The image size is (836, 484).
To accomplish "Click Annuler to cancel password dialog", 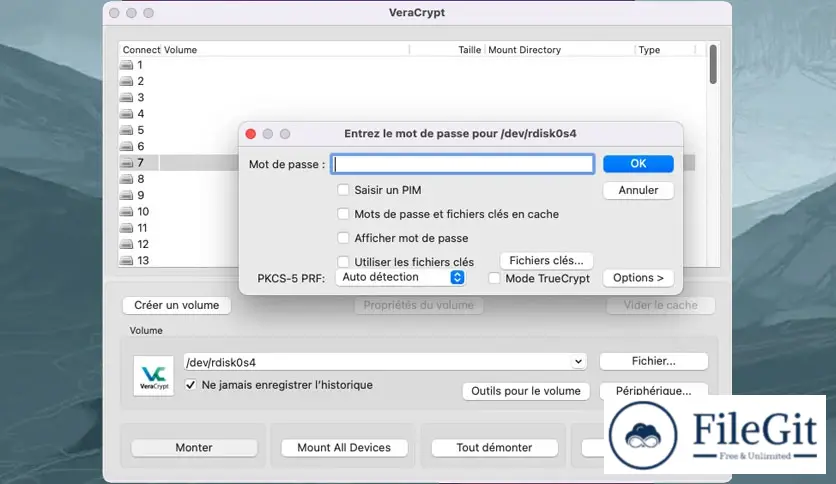I will (x=638, y=190).
